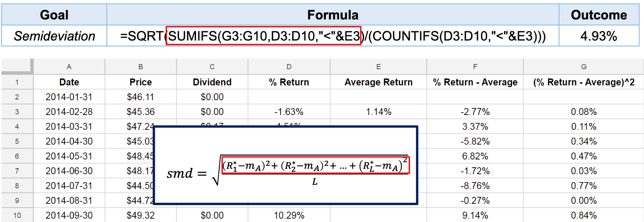Click the % Return header cell

[289, 82]
